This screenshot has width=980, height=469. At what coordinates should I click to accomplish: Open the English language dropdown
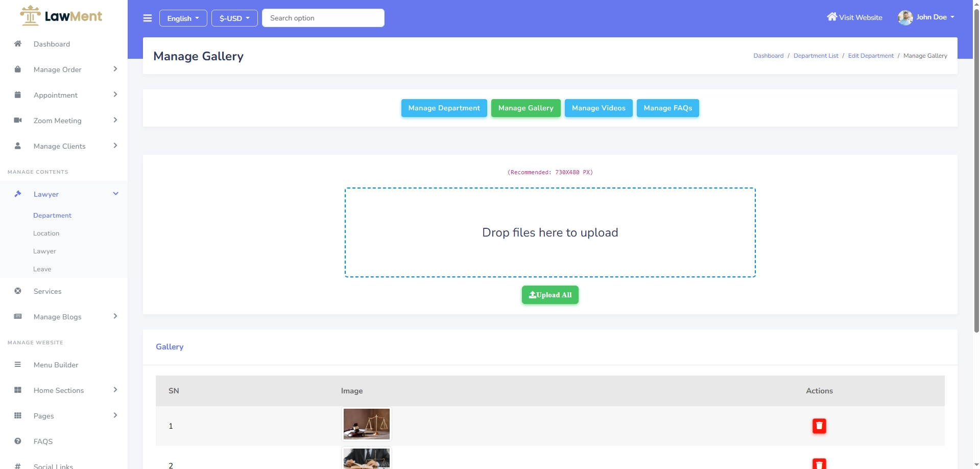(x=183, y=18)
